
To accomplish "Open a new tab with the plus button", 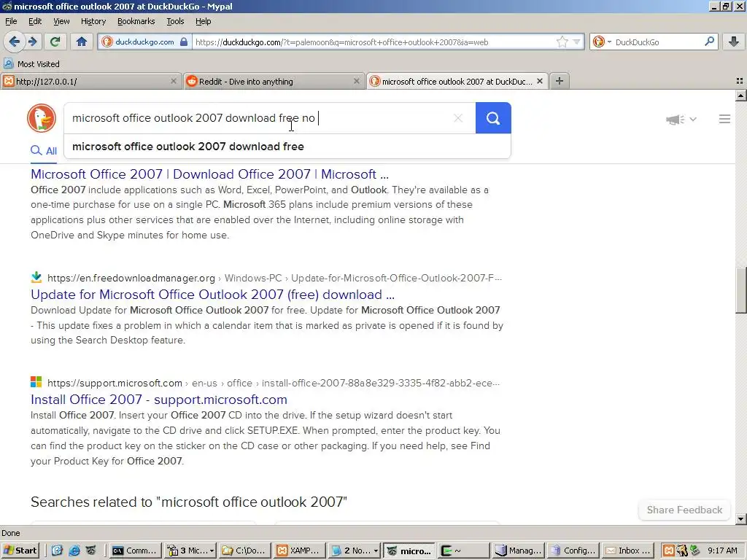I will pyautogui.click(x=560, y=82).
